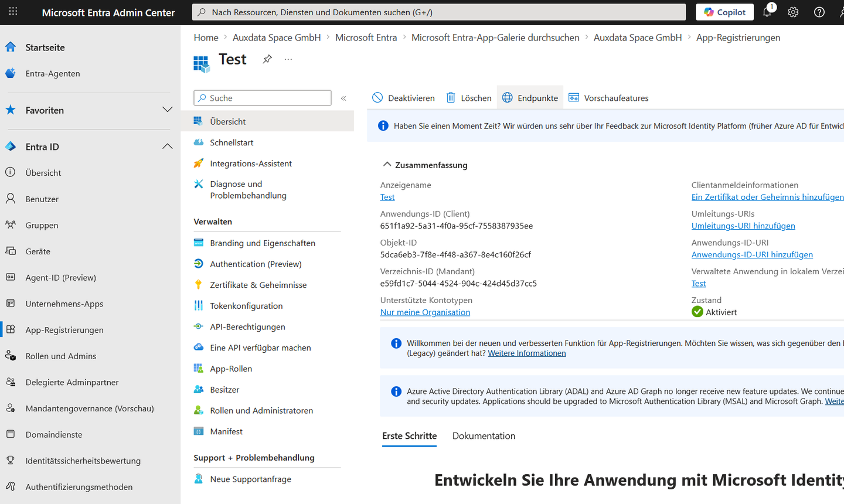This screenshot has height=504, width=844.
Task: Click Ein Zertifikat oder Geheimnis hinzufügen
Action: (x=768, y=197)
